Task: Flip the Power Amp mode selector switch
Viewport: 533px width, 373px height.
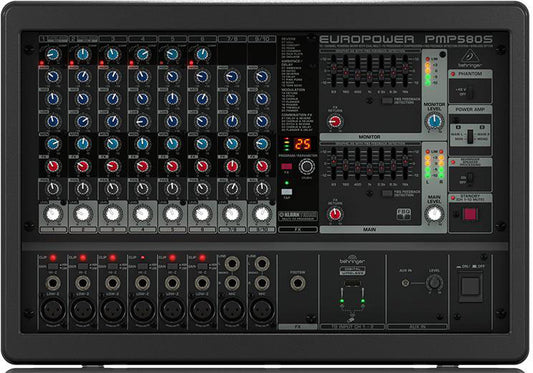Action: 470,137
